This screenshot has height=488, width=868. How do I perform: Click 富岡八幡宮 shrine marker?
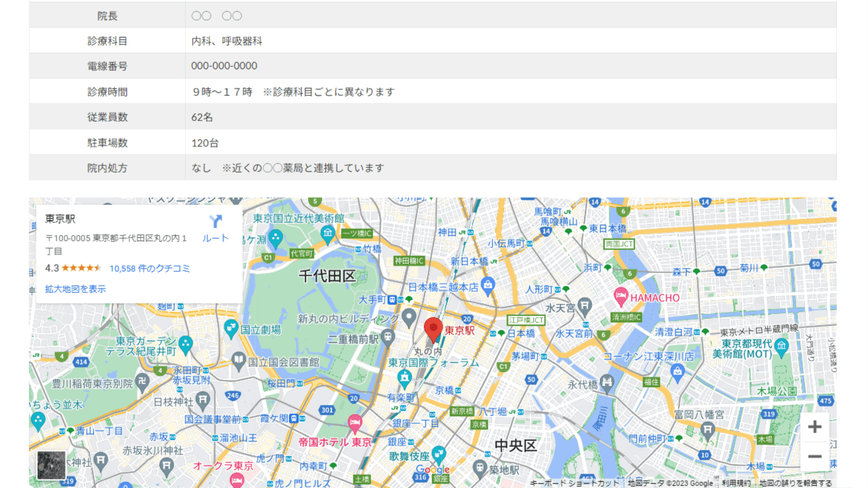pyautogui.click(x=708, y=432)
